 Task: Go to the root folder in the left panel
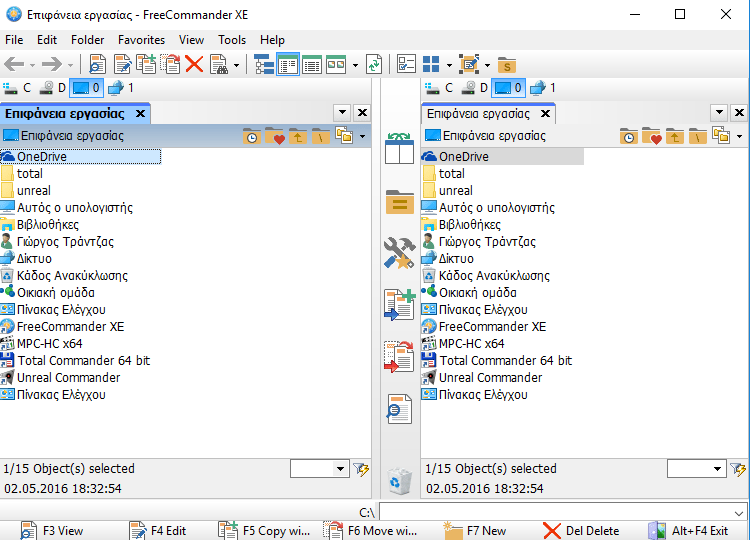tap(320, 136)
